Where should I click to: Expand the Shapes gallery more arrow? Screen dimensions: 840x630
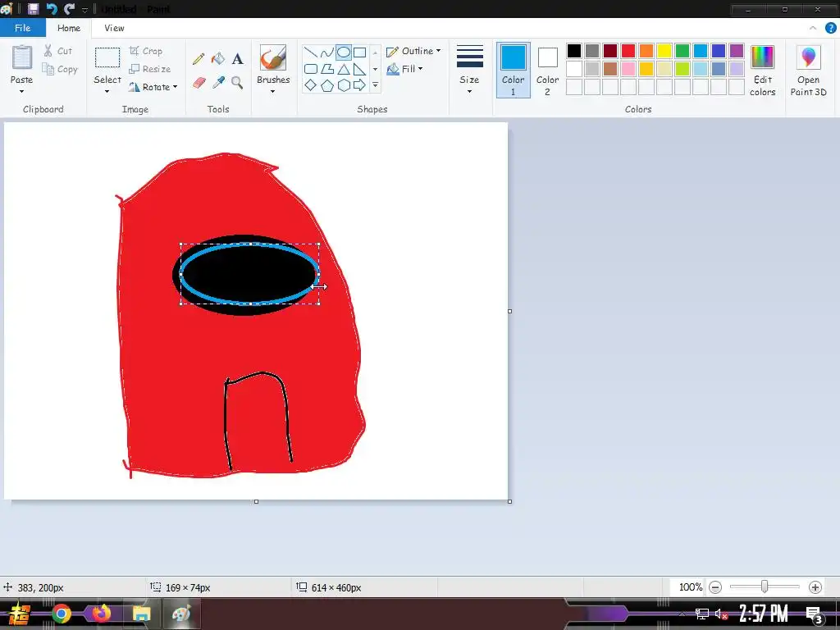coord(375,85)
